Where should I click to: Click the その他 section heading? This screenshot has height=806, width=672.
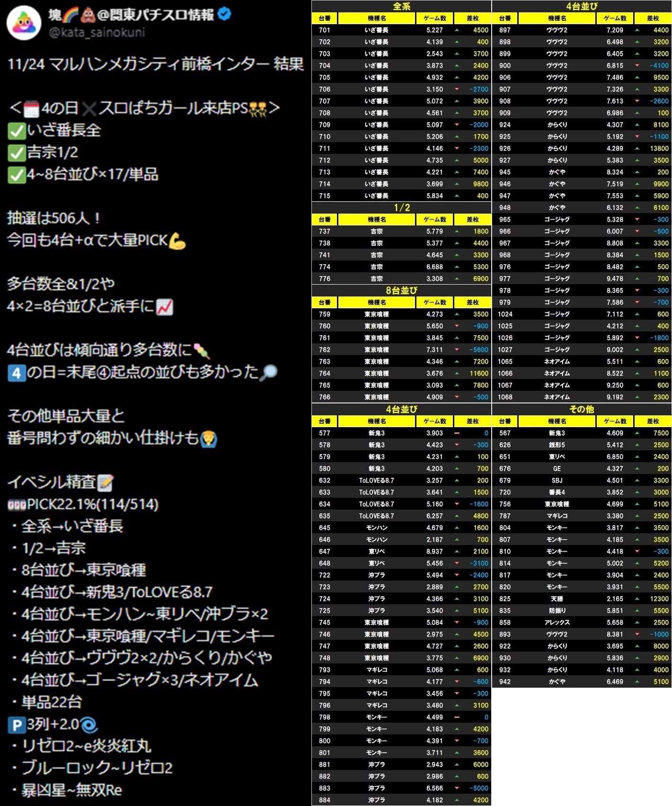pos(582,409)
